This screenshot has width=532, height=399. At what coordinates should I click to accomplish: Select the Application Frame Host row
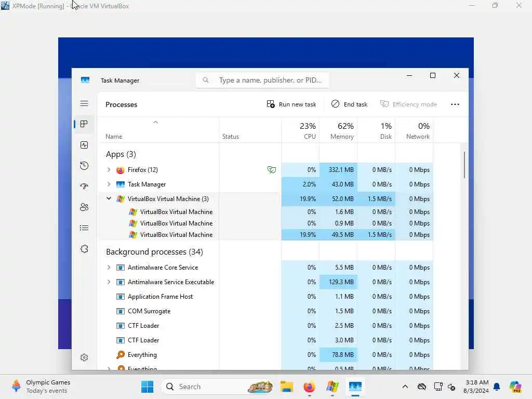(266, 297)
